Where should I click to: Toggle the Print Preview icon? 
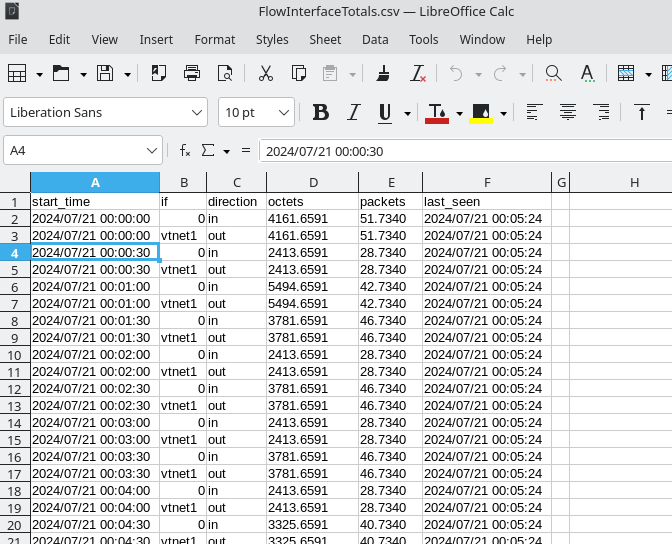tap(225, 74)
